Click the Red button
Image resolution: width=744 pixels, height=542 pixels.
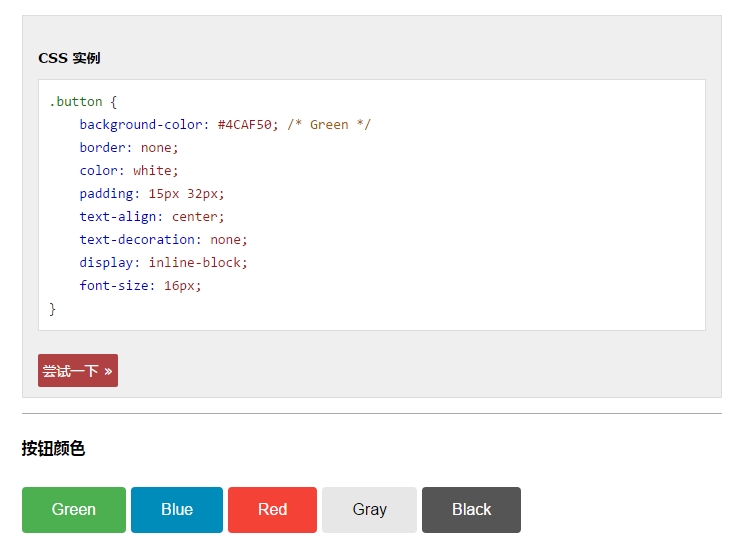click(272, 510)
